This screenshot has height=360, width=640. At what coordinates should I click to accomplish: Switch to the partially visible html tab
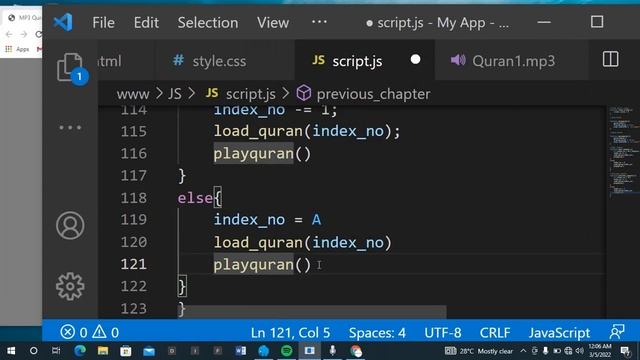point(109,61)
